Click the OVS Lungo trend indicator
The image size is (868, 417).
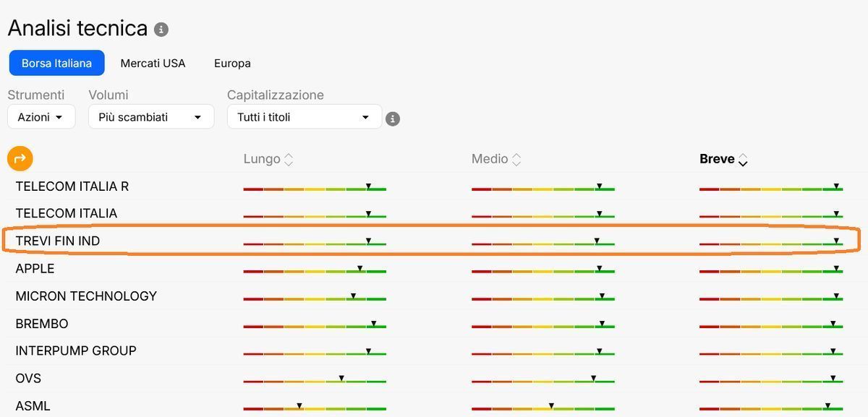(x=315, y=380)
